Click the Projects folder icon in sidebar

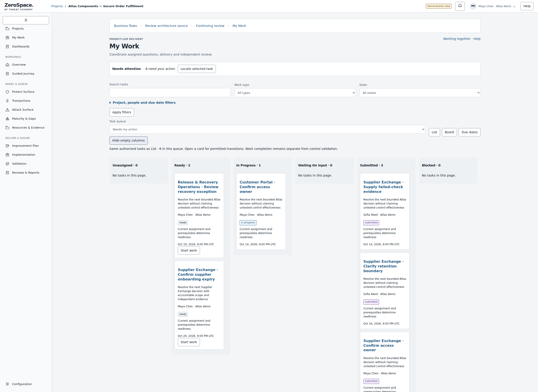tap(7, 29)
